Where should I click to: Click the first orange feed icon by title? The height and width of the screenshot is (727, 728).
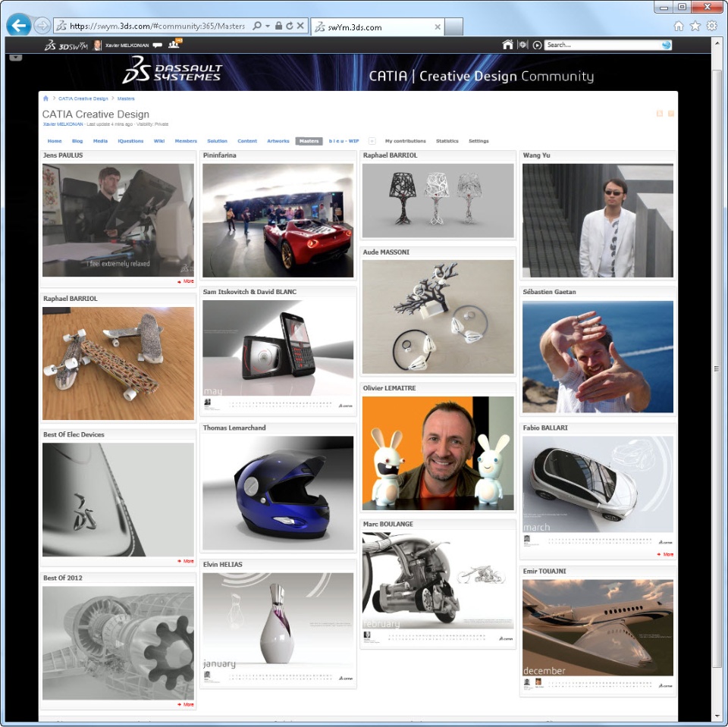coord(659,114)
